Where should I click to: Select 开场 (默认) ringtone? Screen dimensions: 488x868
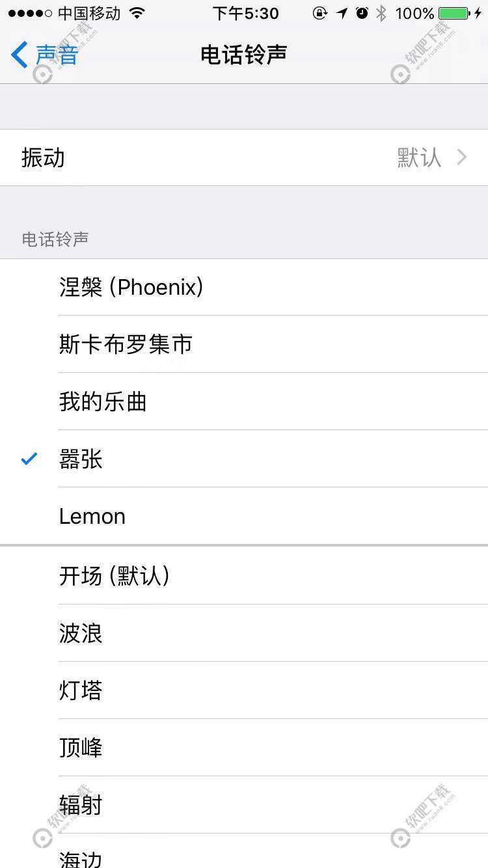click(x=115, y=576)
